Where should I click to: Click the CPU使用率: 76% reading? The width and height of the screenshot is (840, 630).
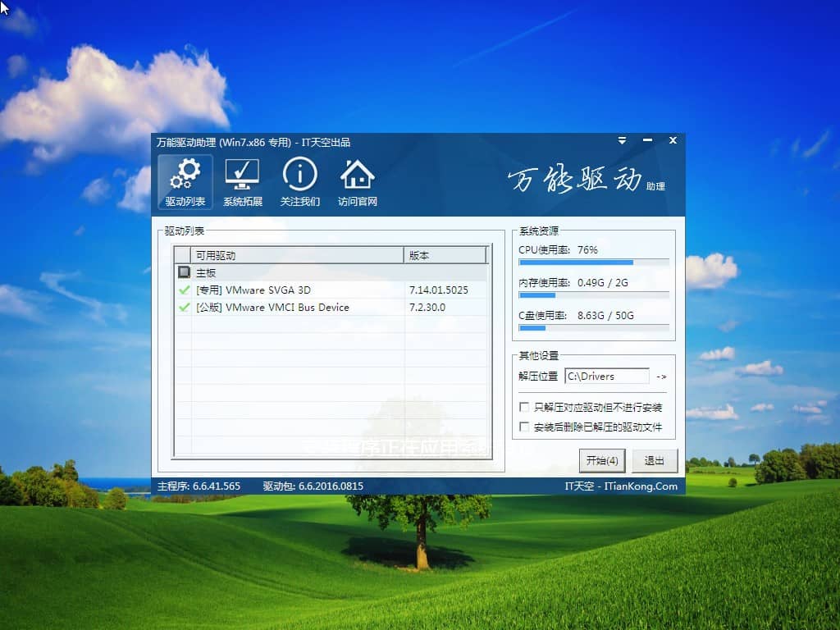point(558,249)
